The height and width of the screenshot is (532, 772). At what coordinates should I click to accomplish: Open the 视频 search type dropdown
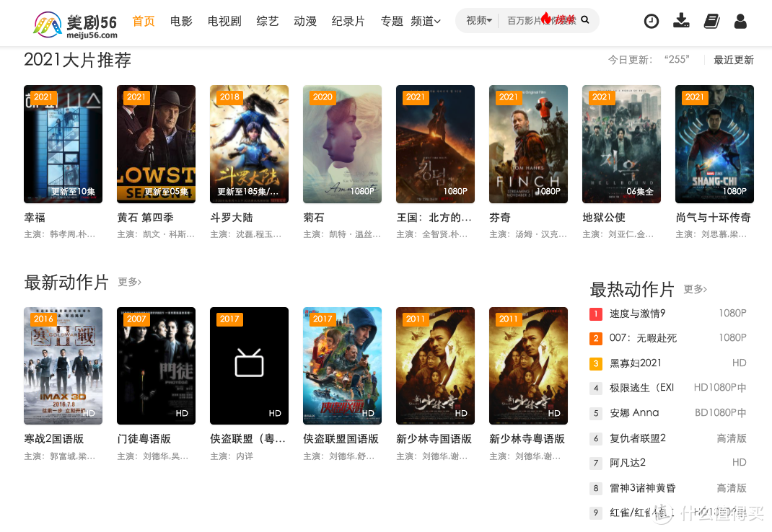[x=479, y=20]
